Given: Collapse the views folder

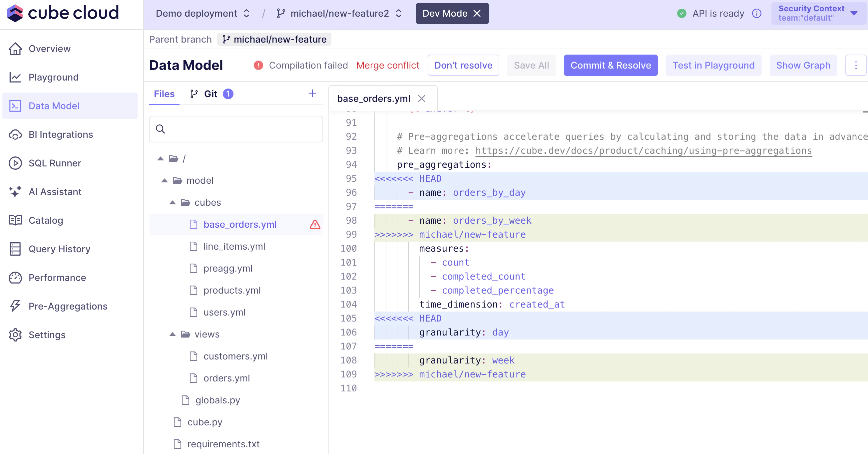Looking at the screenshot, I should click(x=173, y=334).
